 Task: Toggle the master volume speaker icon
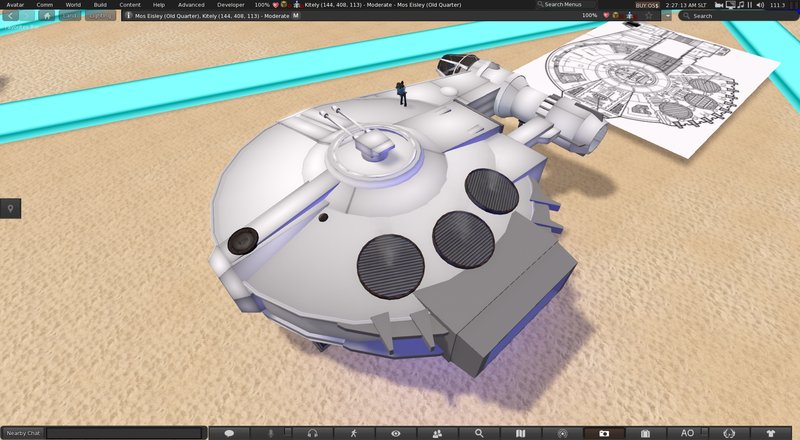point(760,5)
